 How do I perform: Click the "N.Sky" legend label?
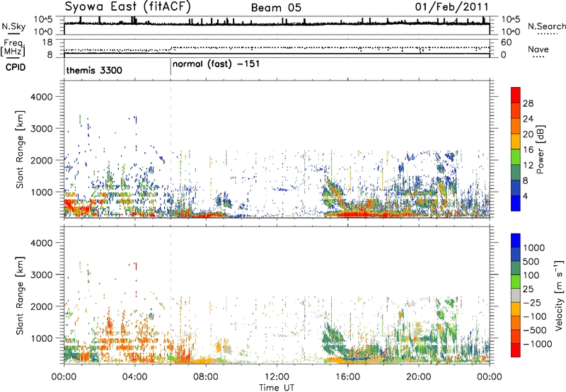point(13,26)
